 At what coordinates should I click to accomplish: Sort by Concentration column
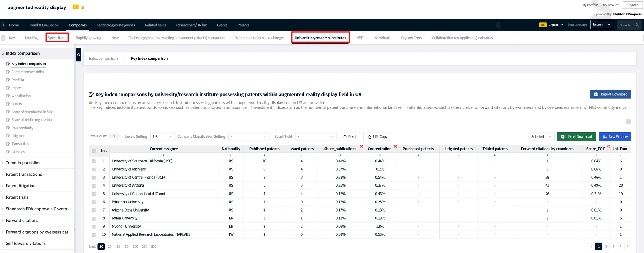[380, 155]
